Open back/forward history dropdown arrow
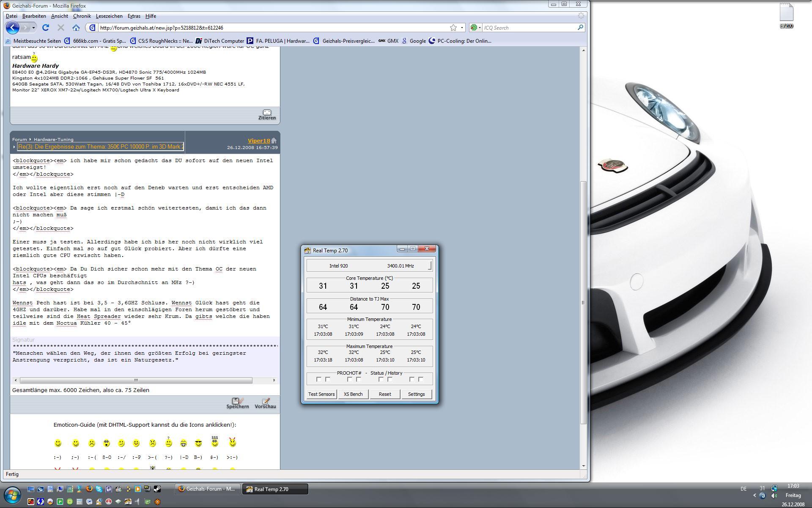Screen dimensions: 812x508 [x=33, y=28]
